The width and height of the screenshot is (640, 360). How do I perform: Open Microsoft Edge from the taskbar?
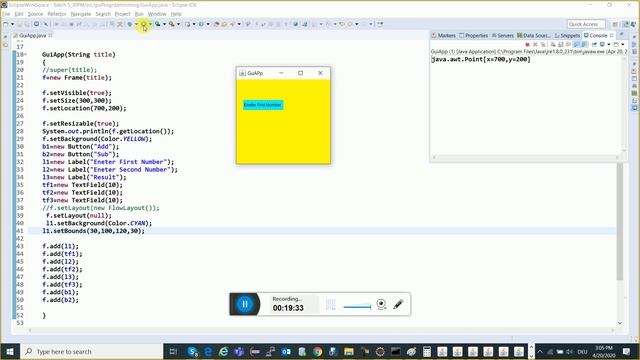[208, 351]
